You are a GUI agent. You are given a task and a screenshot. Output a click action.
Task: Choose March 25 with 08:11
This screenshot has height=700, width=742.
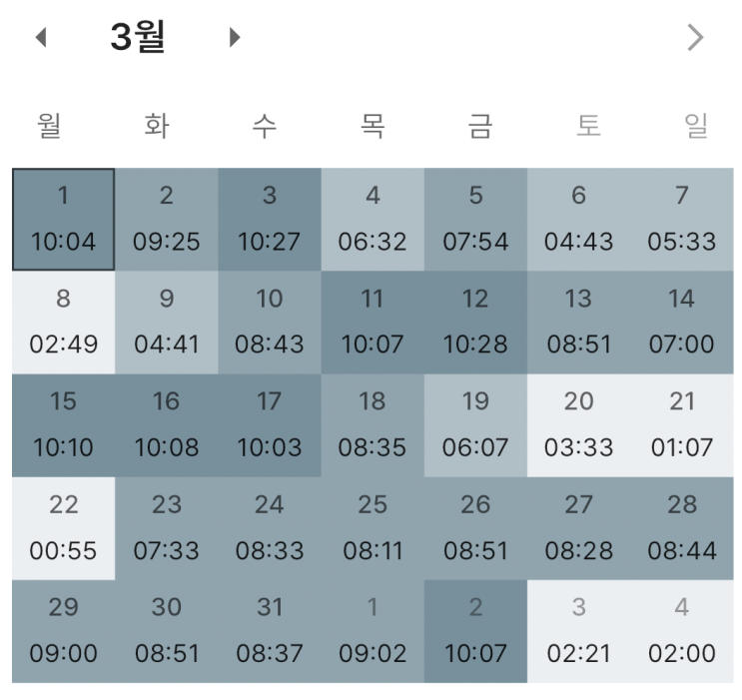pyautogui.click(x=372, y=528)
